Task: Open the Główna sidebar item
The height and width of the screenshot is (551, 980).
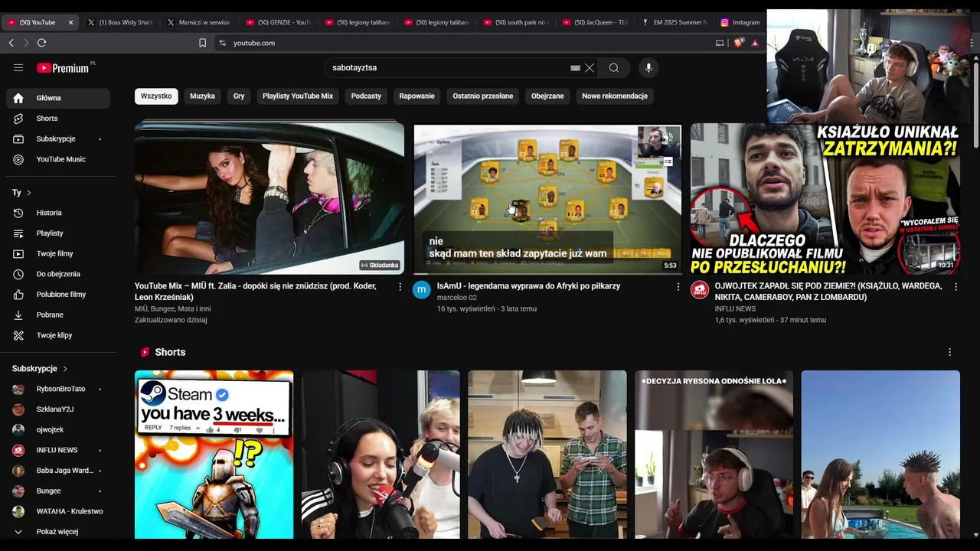Action: click(58, 98)
